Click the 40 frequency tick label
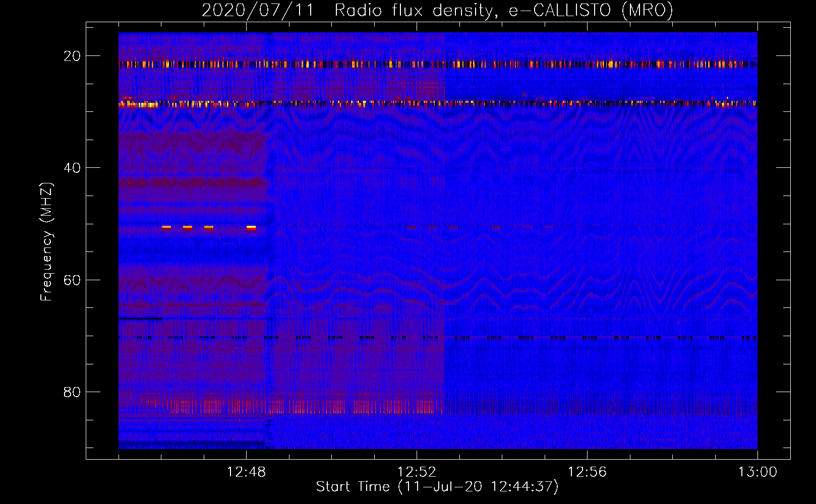Image resolution: width=816 pixels, height=504 pixels. pyautogui.click(x=72, y=168)
